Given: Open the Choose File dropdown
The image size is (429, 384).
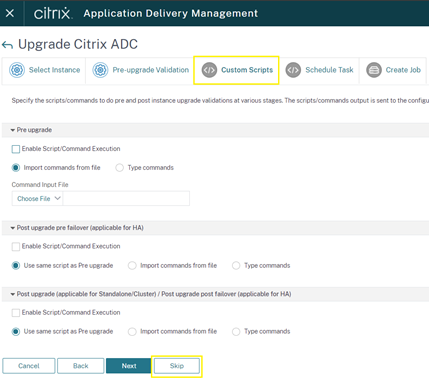Looking at the screenshot, I should click(x=37, y=199).
